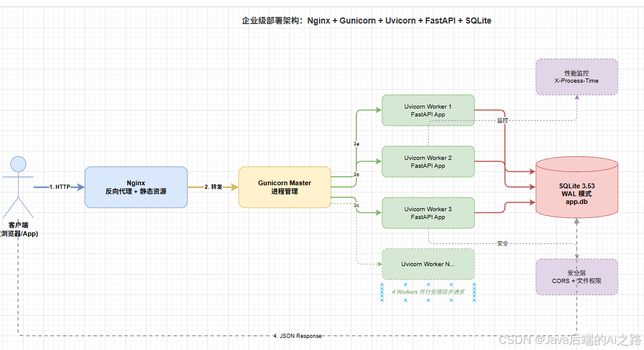The width and height of the screenshot is (644, 350).
Task: Click the diagram title text
Action: pyautogui.click(x=367, y=21)
